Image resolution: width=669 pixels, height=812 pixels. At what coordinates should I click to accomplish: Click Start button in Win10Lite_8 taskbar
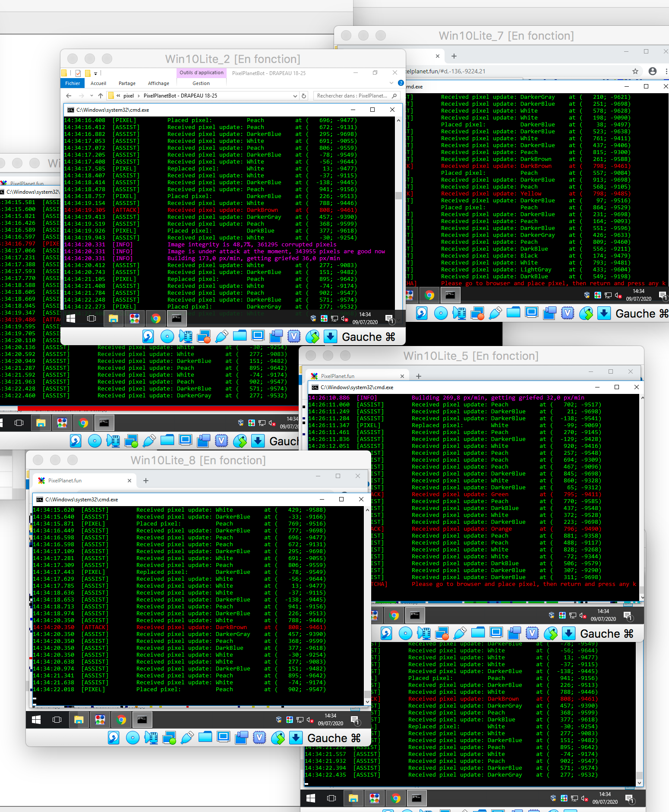[x=36, y=720]
